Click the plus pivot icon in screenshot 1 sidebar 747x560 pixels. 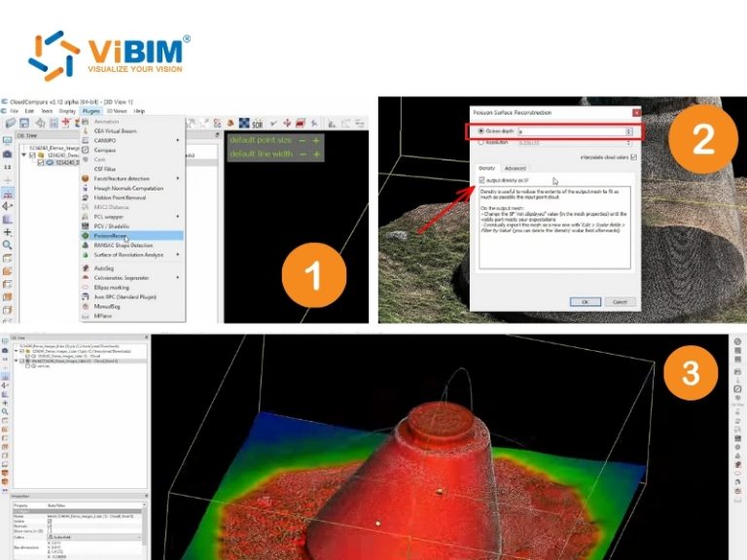pos(7,232)
